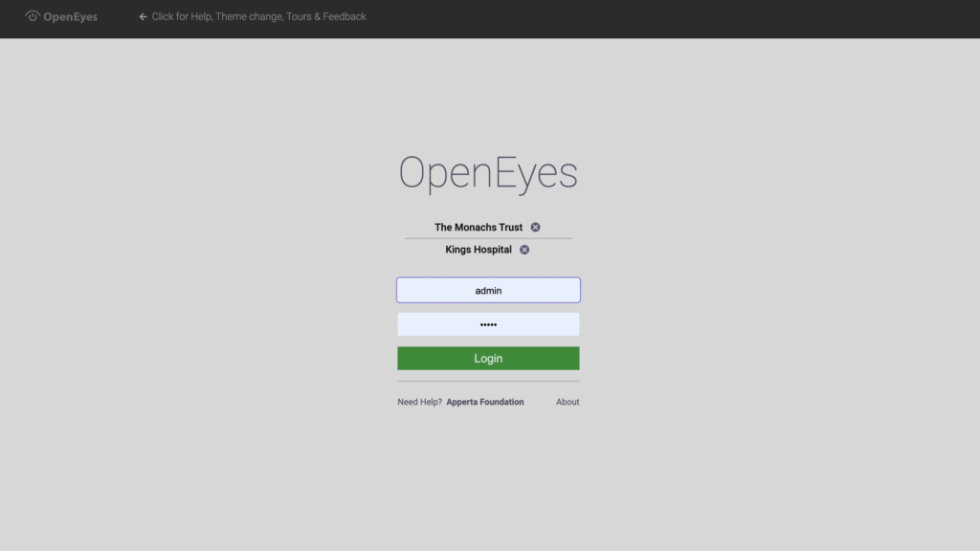Image resolution: width=980 pixels, height=551 pixels.
Task: Click the username field containing admin
Action: [488, 291]
